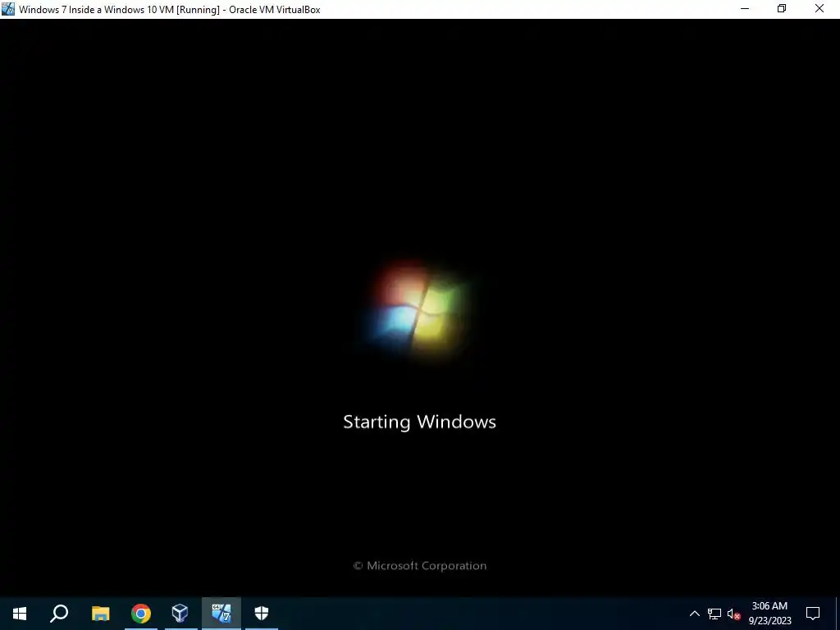Open network status tray icon
The width and height of the screenshot is (840, 630).
(x=714, y=614)
